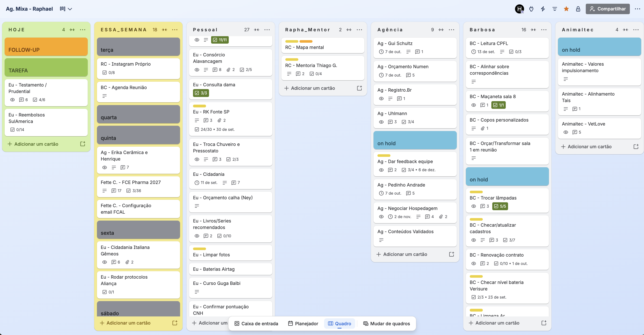Open the board filter icon
The height and width of the screenshot is (335, 644).
point(554,9)
